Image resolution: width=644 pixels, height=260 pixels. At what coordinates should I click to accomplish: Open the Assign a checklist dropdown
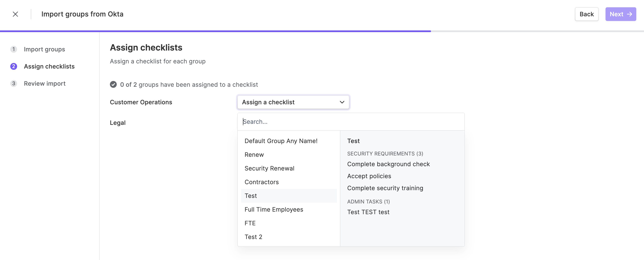click(293, 102)
